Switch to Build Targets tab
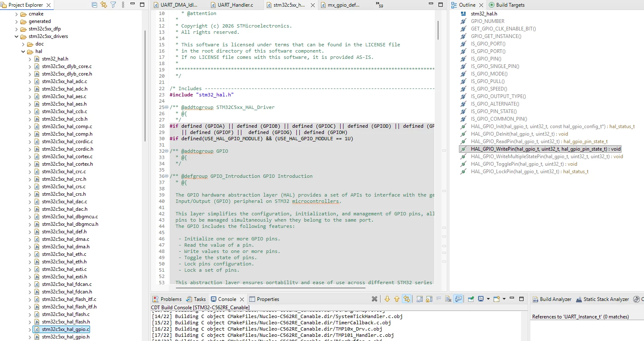Screen dimensions: 644x341 (x=506, y=5)
